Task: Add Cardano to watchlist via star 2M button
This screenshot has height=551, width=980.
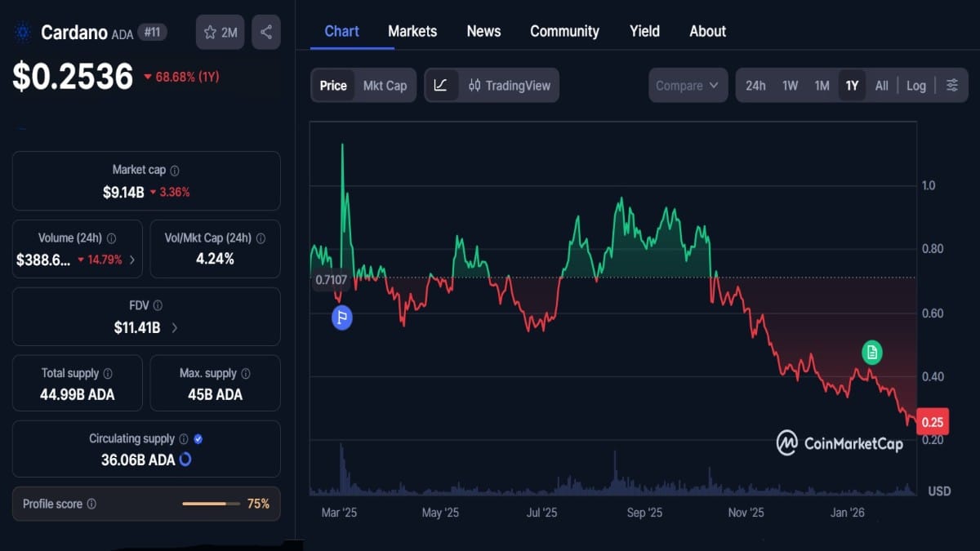Action: click(x=220, y=32)
